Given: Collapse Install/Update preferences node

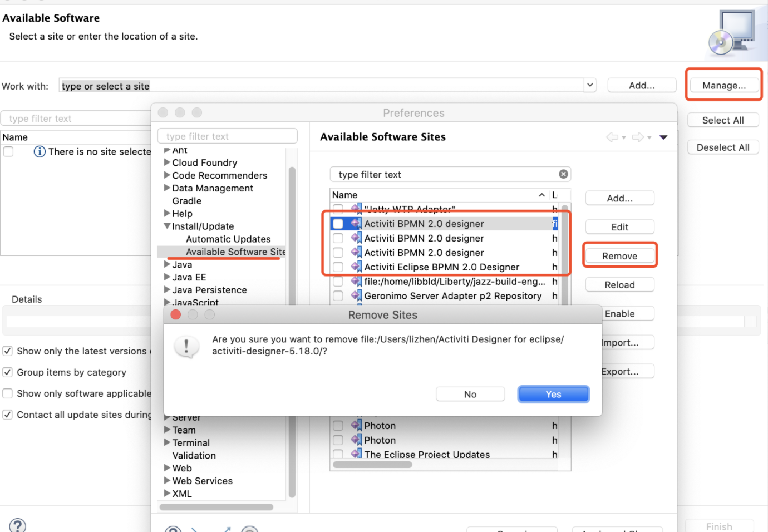Looking at the screenshot, I should click(167, 226).
